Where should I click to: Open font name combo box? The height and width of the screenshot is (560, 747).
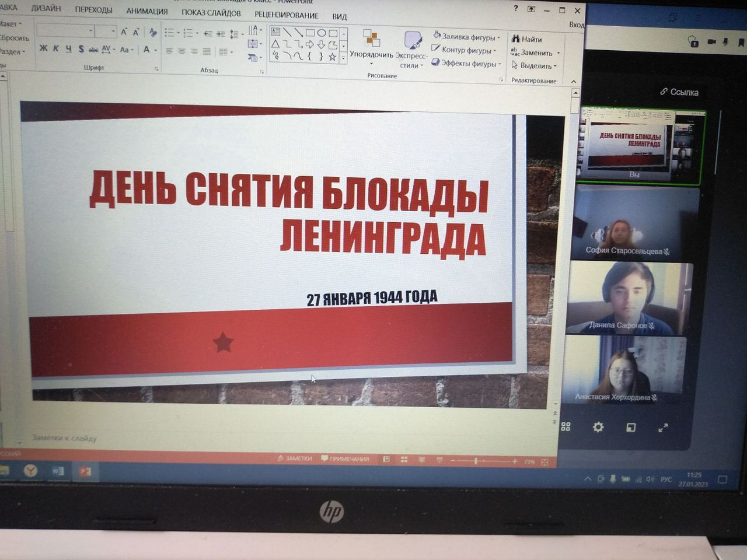coord(64,30)
